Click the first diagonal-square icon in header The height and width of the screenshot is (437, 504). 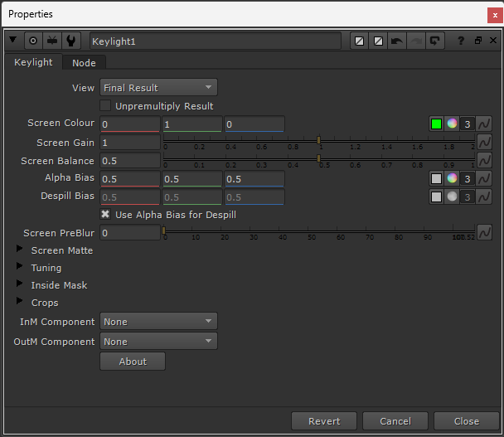click(360, 41)
